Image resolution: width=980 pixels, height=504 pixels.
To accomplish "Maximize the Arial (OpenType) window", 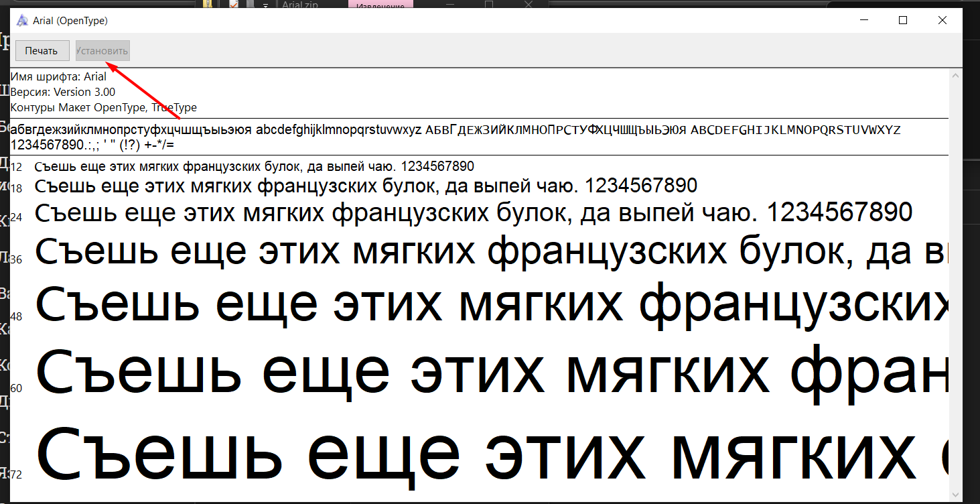I will point(903,20).
